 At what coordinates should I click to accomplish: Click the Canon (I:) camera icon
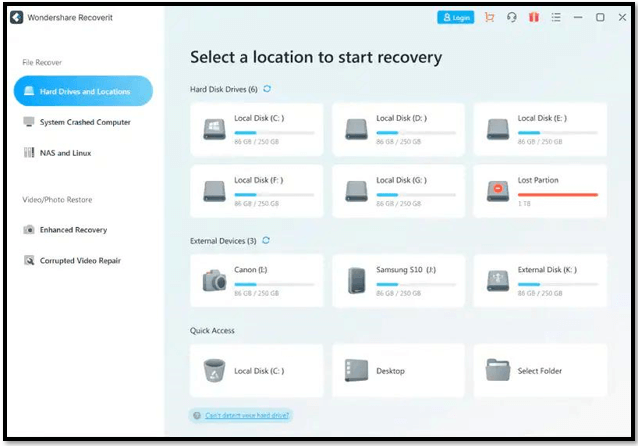pyautogui.click(x=214, y=280)
